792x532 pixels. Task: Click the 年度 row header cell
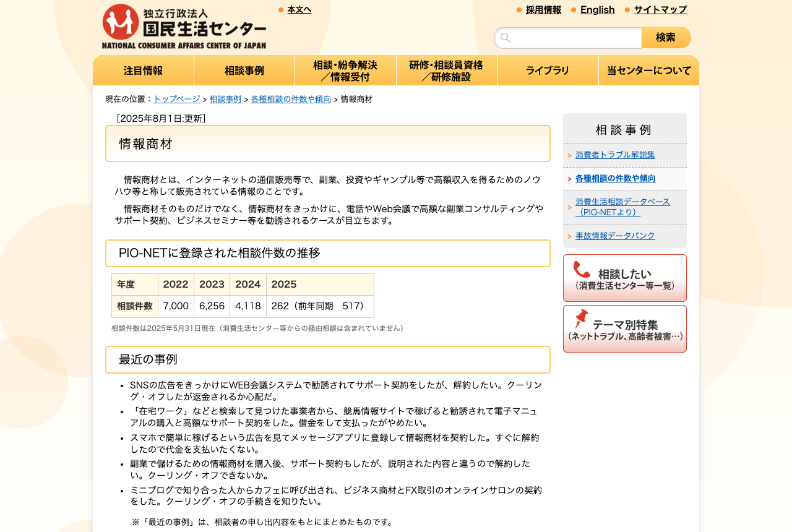135,285
